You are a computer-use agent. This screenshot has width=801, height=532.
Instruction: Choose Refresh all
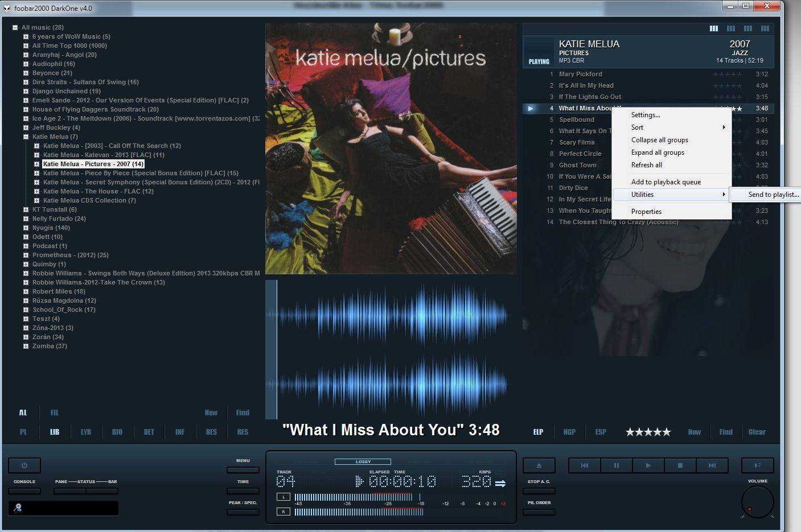(x=672, y=165)
